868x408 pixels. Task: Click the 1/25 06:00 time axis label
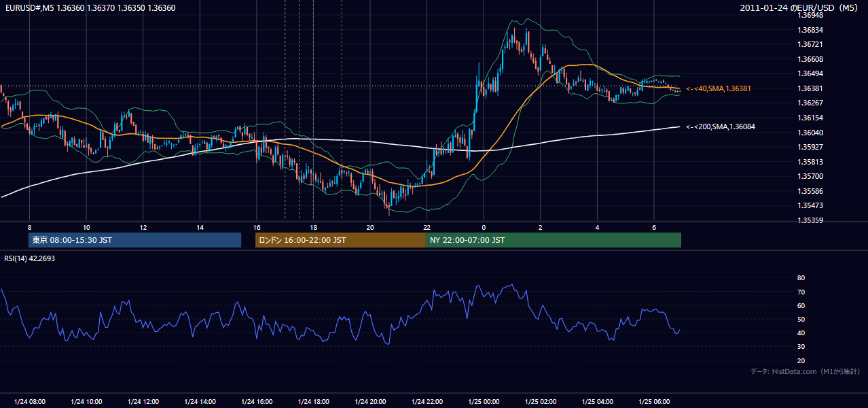click(x=653, y=401)
